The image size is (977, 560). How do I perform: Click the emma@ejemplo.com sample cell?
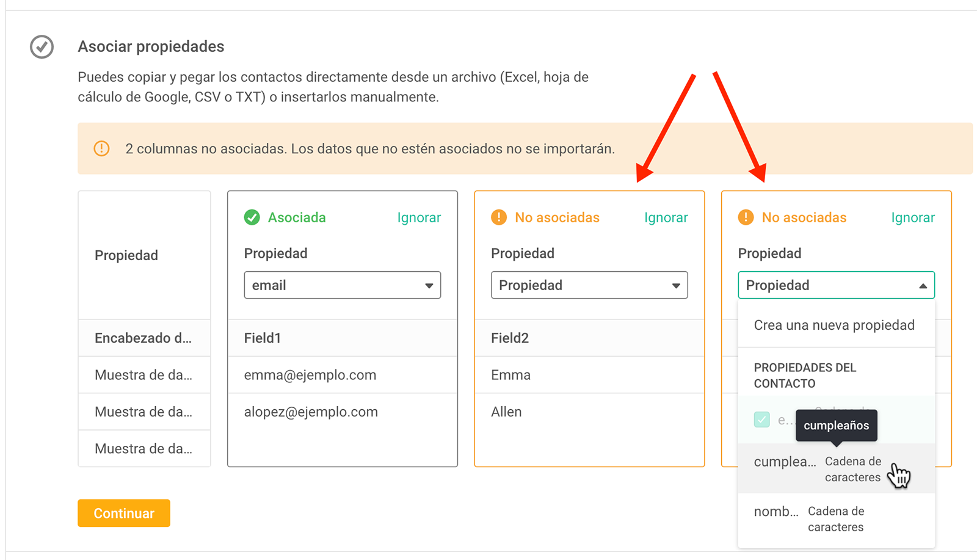(x=343, y=375)
